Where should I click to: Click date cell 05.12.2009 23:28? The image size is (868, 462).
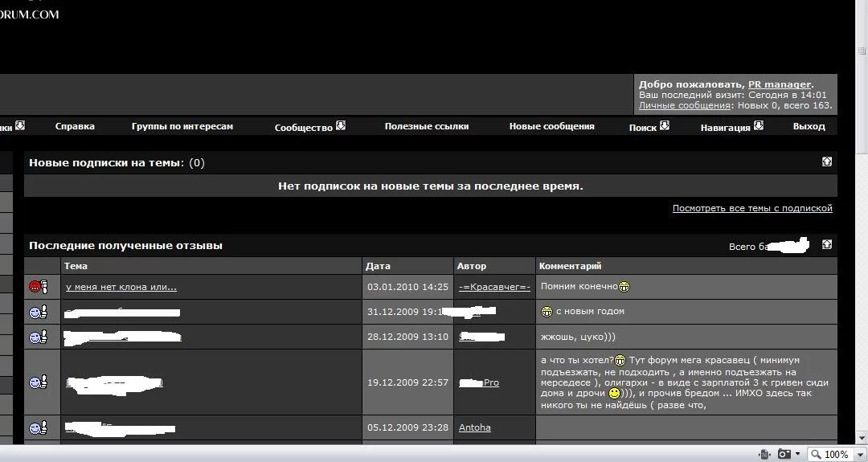[408, 427]
